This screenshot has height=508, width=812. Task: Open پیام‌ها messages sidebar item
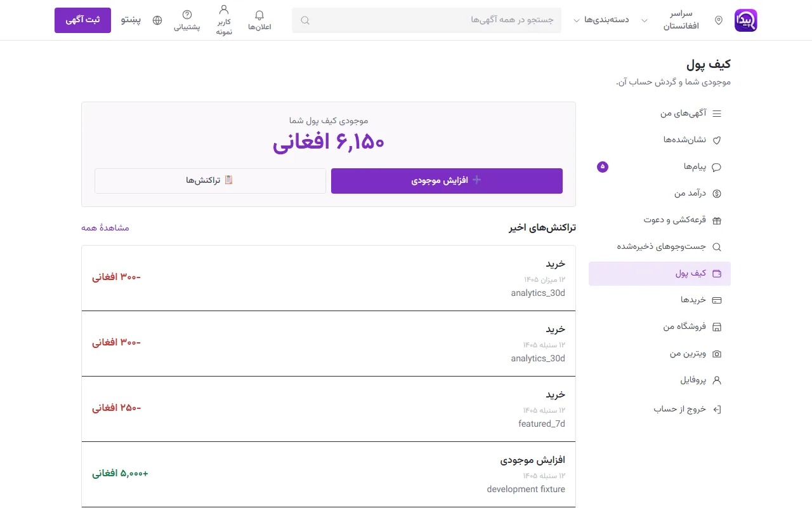click(660, 167)
